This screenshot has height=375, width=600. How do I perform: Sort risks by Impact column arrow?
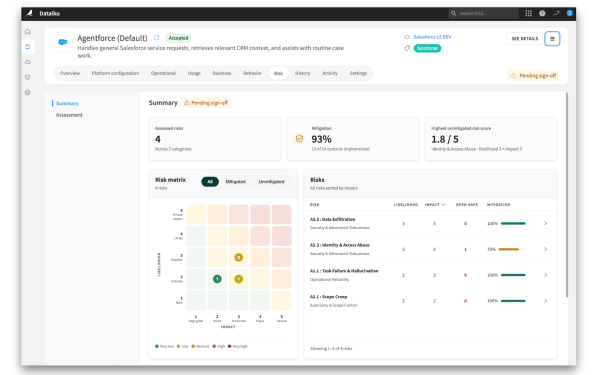tap(443, 205)
